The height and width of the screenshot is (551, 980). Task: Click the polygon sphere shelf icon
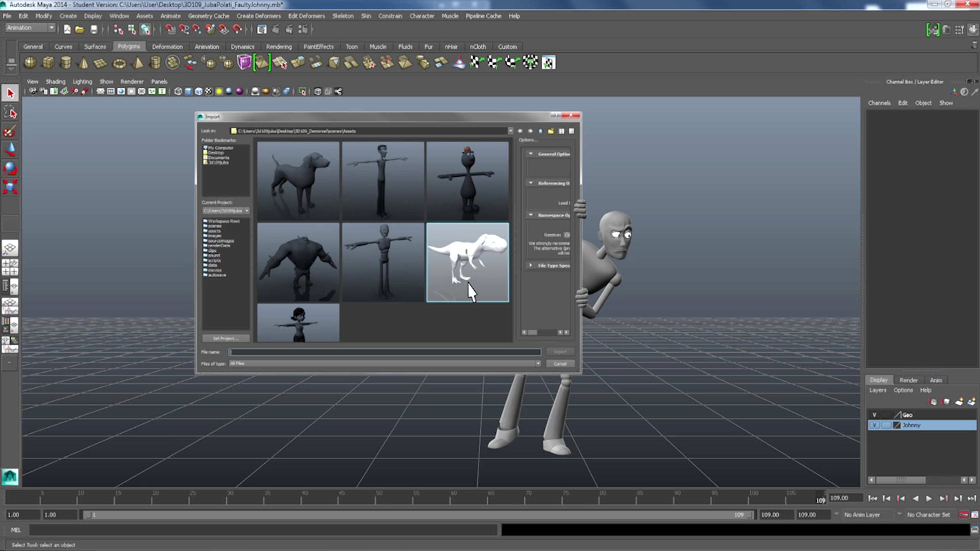click(x=30, y=63)
